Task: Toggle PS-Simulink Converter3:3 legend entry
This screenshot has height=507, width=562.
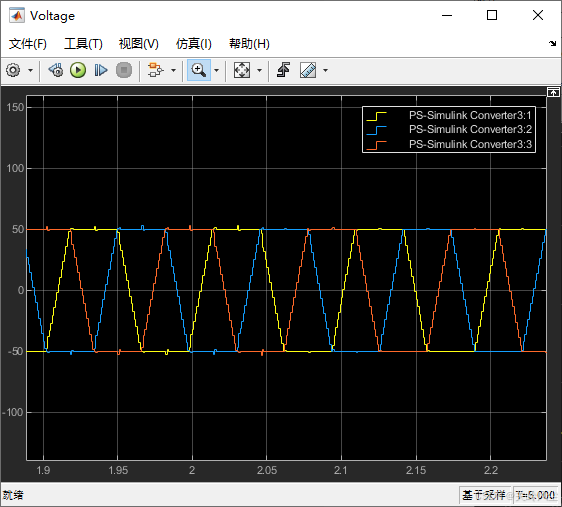Action: point(470,144)
